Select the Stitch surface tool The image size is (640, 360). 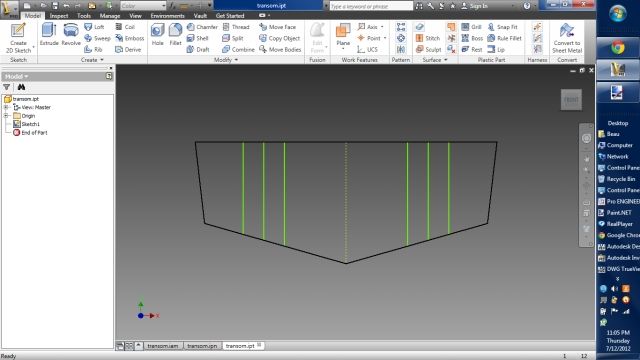[x=428, y=38]
